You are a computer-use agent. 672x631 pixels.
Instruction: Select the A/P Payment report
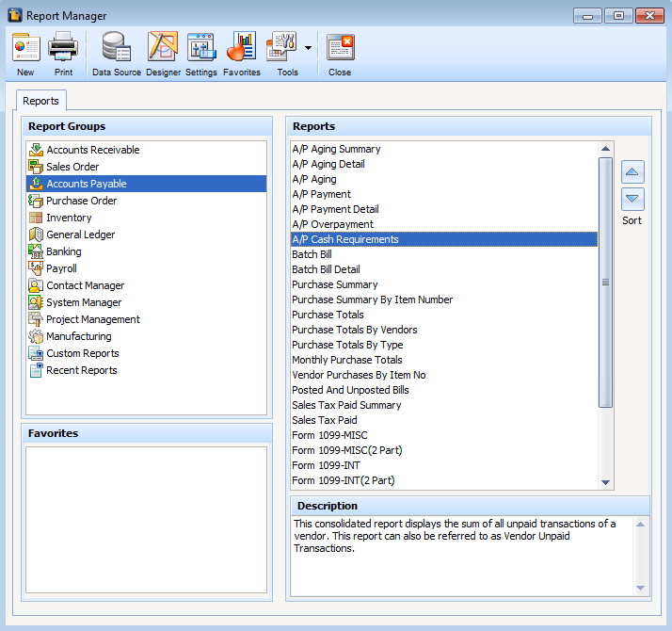444,194
